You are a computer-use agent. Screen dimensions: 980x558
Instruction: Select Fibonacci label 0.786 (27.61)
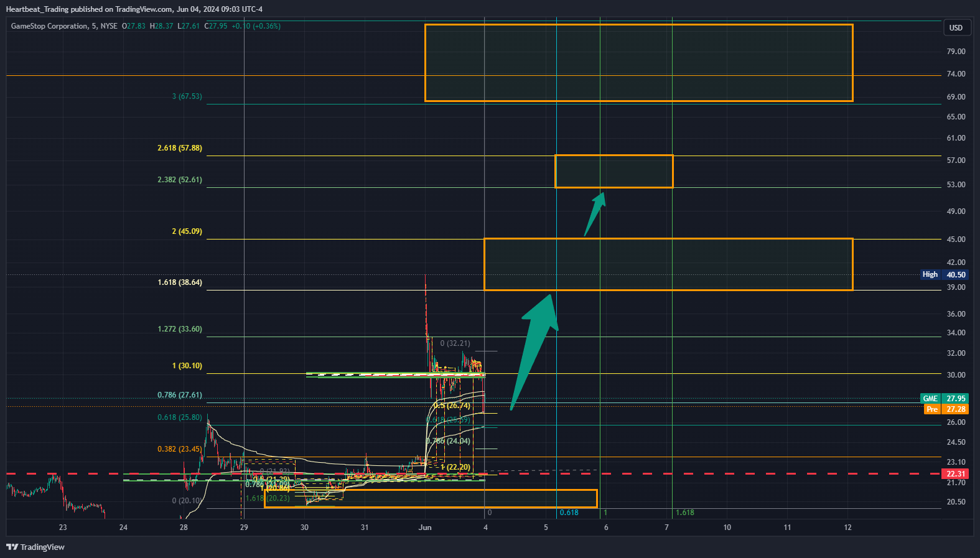[x=180, y=395]
